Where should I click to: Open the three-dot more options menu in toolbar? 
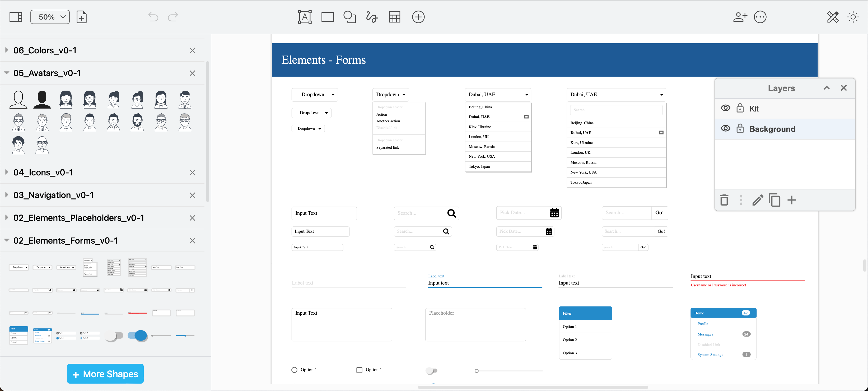pyautogui.click(x=760, y=17)
